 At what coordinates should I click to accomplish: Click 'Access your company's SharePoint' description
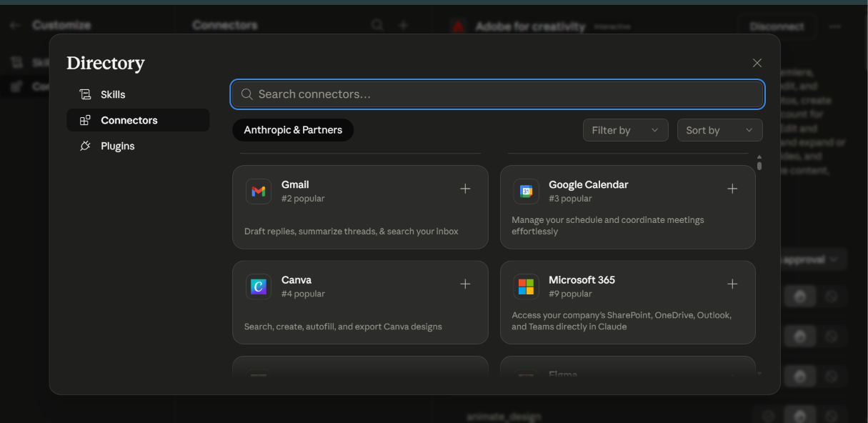[622, 321]
